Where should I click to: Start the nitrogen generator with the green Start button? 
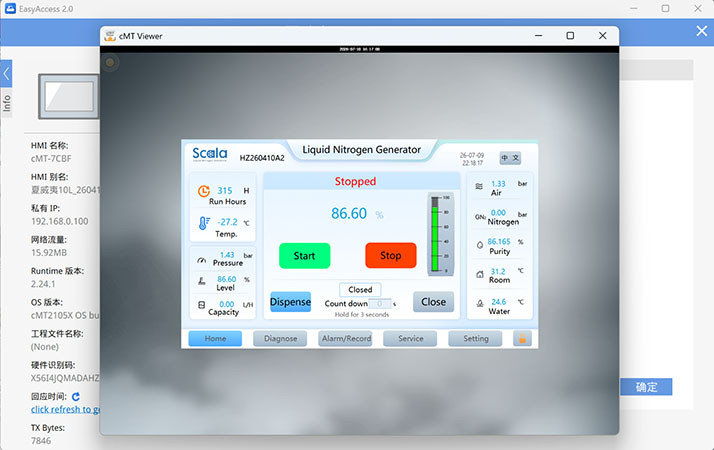[x=304, y=256]
